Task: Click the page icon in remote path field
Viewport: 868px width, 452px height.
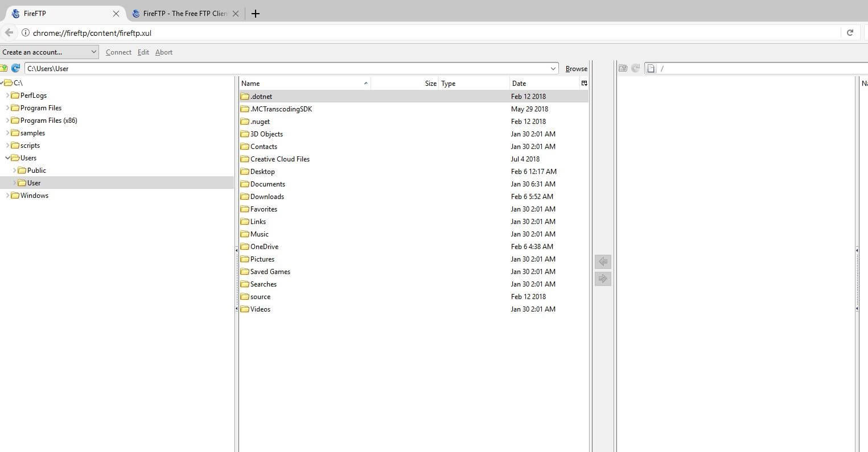Action: [x=651, y=68]
